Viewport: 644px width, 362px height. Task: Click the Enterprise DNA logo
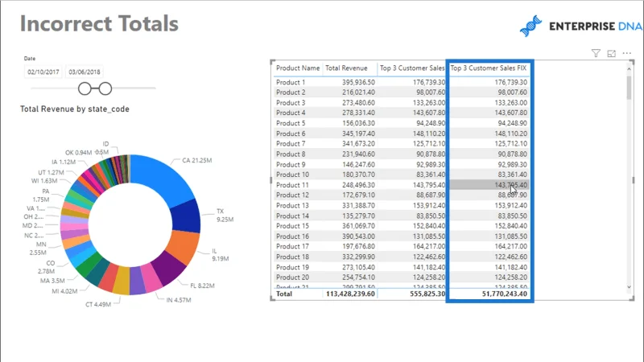580,26
